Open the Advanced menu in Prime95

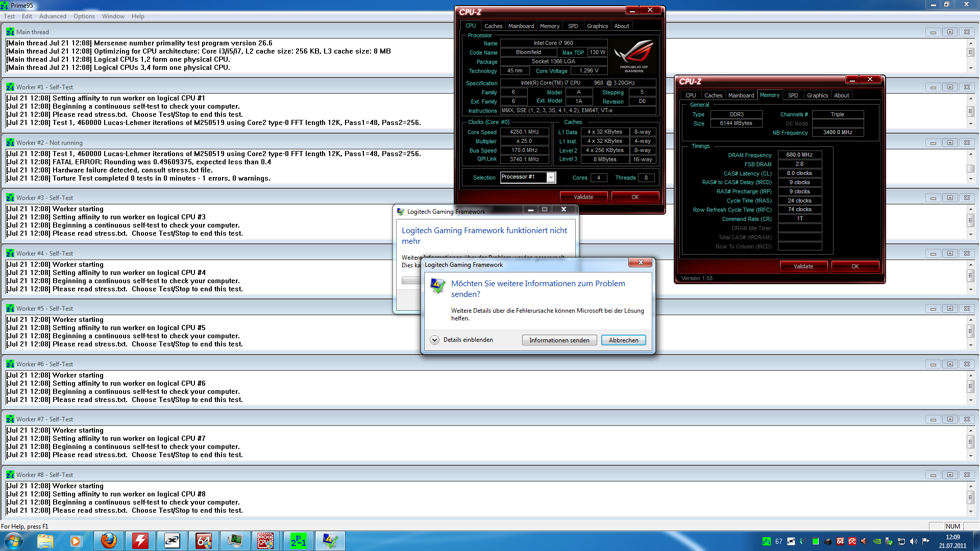[53, 16]
